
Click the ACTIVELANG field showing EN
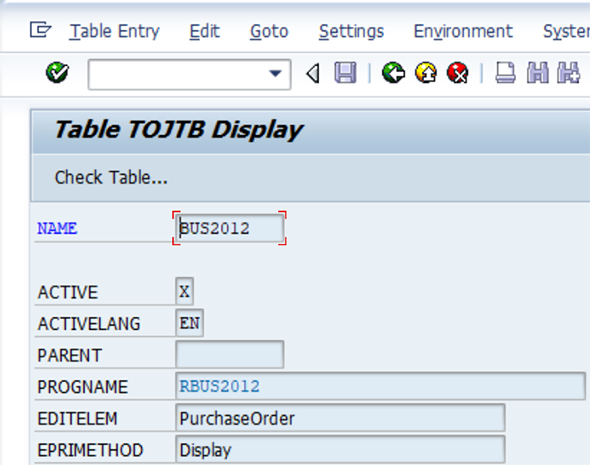pos(190,323)
